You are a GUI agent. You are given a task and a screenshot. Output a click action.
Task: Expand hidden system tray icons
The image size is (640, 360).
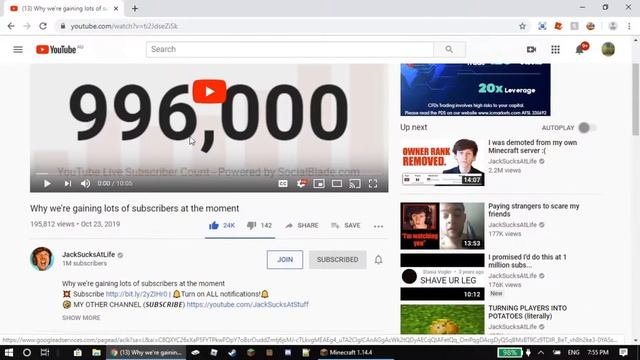[541, 352]
